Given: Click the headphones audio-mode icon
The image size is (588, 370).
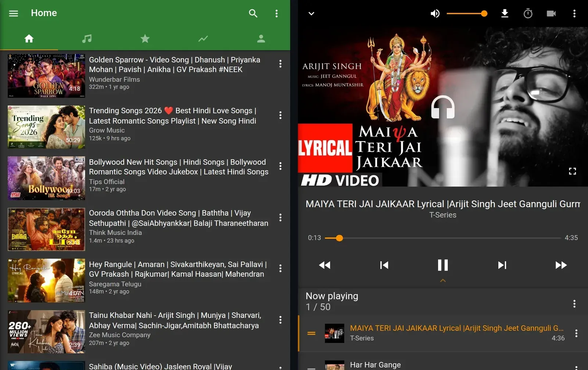Looking at the screenshot, I should 443,107.
